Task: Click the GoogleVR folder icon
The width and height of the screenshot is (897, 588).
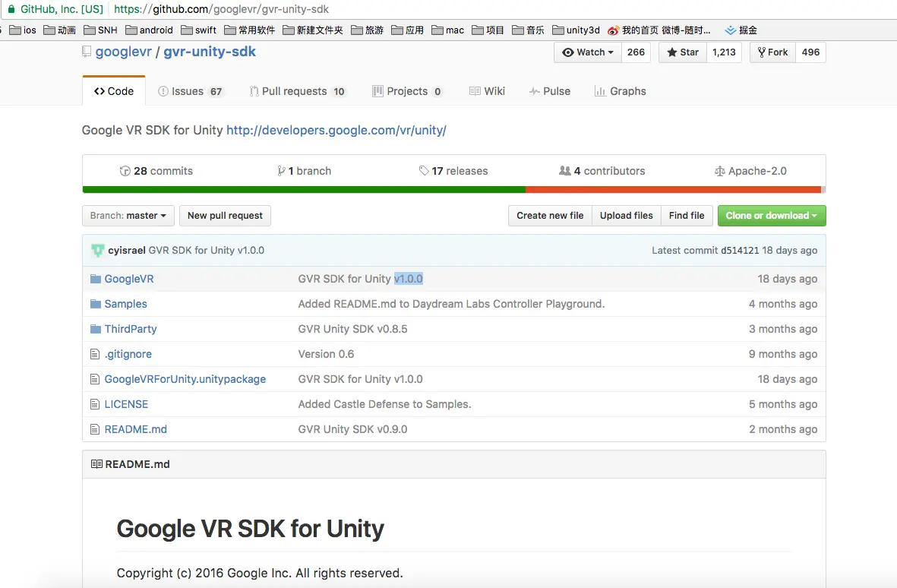Action: tap(96, 279)
